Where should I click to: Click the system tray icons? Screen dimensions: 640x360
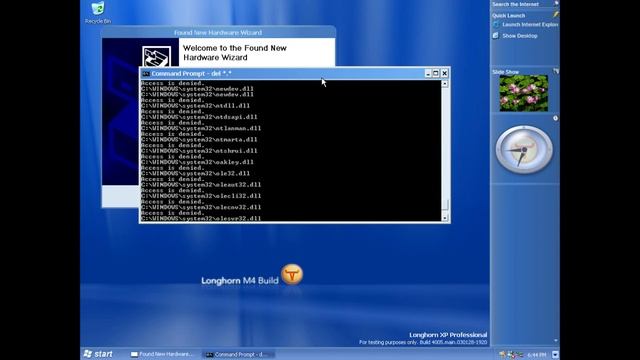[511, 354]
